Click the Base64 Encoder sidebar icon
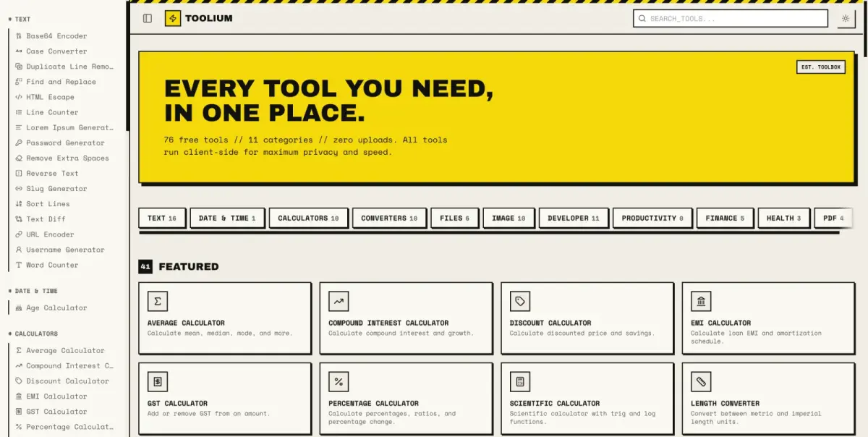 tap(19, 36)
